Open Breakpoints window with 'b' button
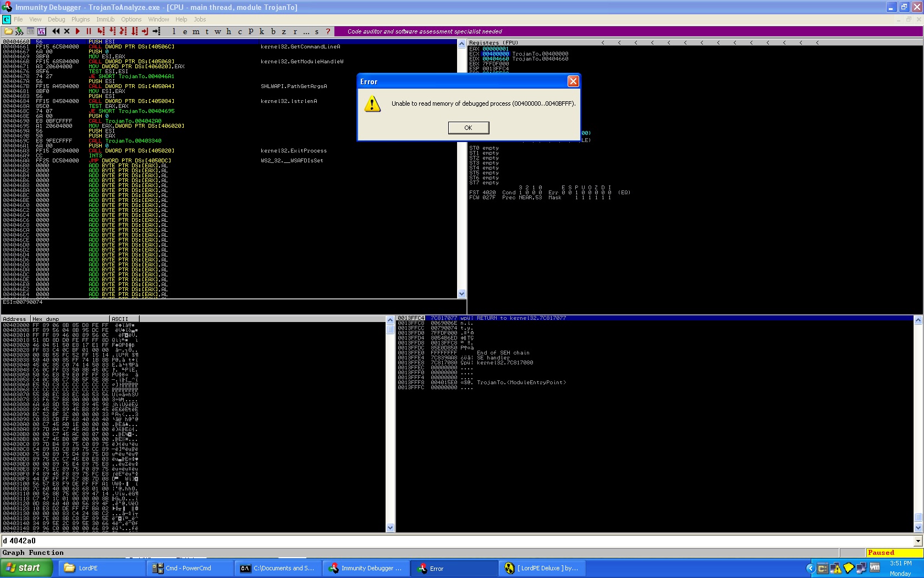This screenshot has width=924, height=578. pos(273,31)
